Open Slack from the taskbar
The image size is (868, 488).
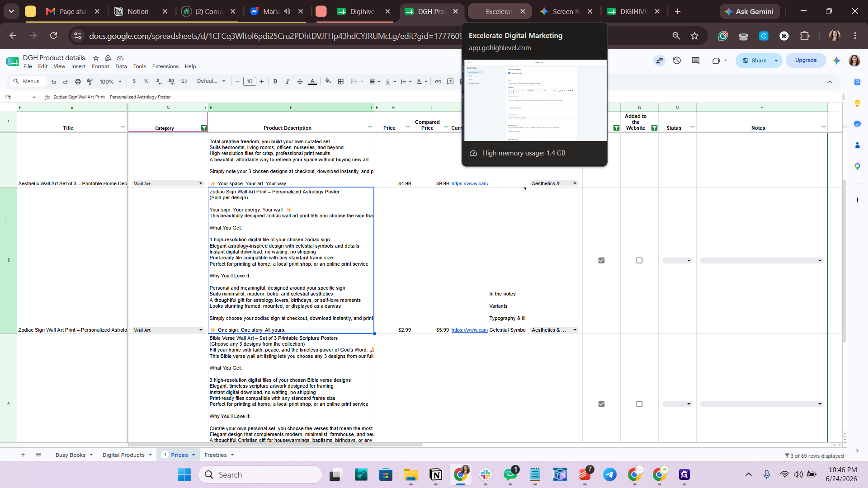click(486, 474)
